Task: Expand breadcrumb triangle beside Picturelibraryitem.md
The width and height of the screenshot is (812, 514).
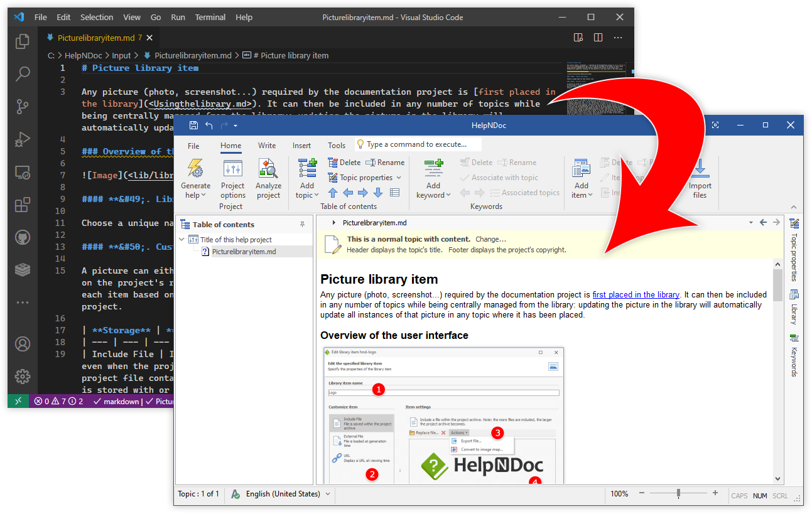Action: click(x=334, y=223)
